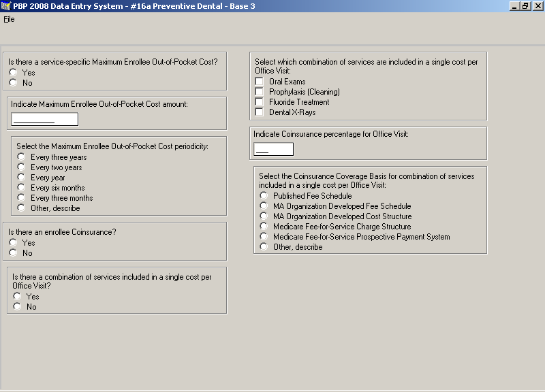Select Published Fee Schedule coverage basis
545x392 pixels.
pos(264,195)
